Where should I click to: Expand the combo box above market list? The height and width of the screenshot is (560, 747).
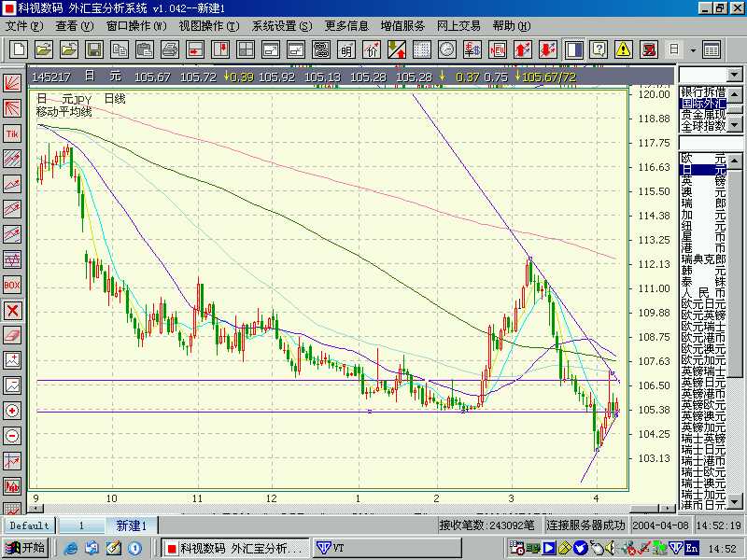click(734, 75)
